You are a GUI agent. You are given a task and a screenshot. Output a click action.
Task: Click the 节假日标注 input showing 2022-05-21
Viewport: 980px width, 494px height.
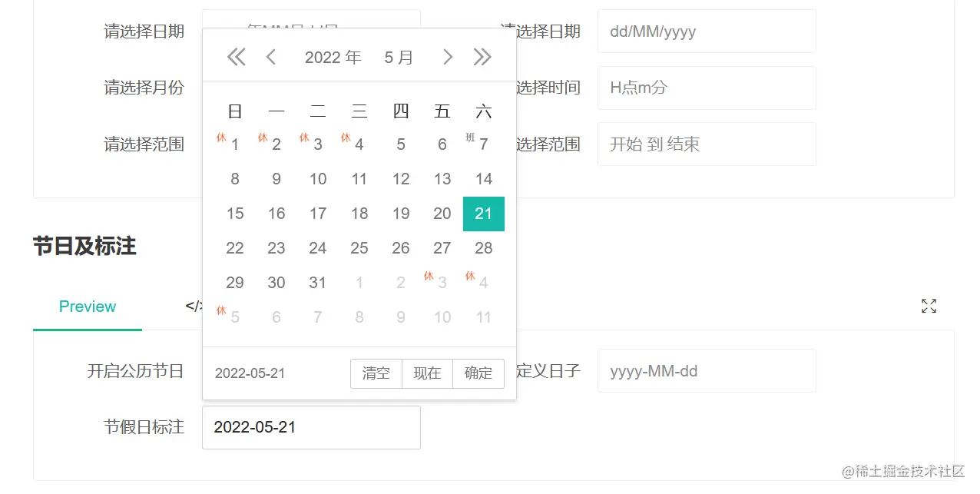pyautogui.click(x=311, y=427)
